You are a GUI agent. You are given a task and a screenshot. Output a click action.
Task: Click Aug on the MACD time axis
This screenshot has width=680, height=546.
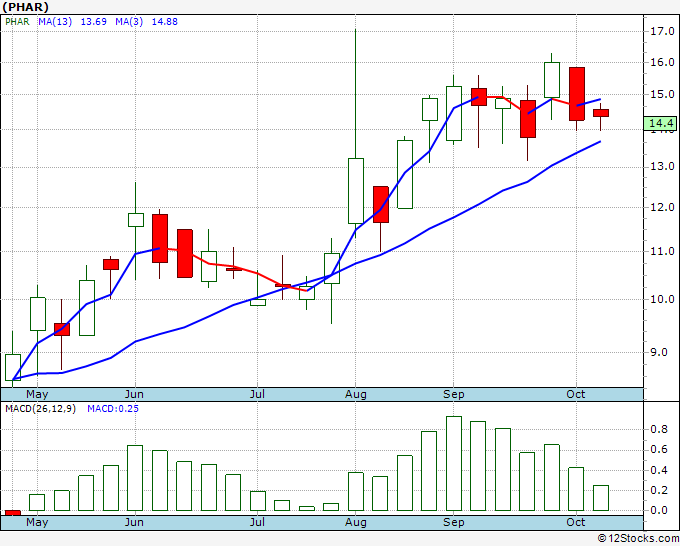[x=356, y=522]
